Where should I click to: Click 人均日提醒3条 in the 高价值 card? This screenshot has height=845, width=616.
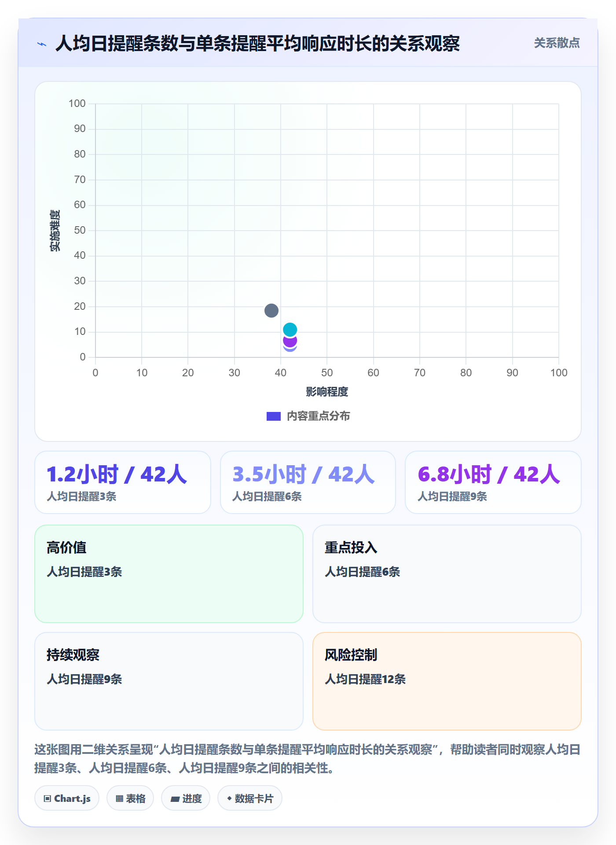(x=84, y=572)
